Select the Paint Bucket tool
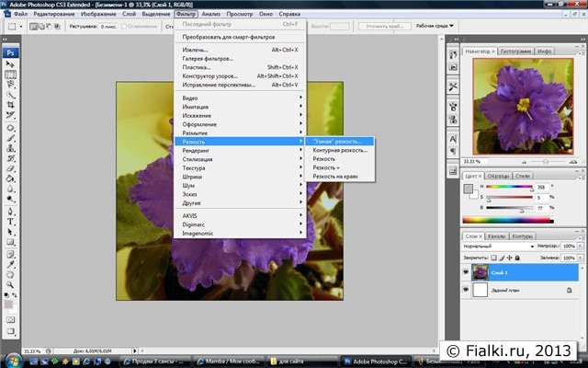The width and height of the screenshot is (588, 368). [10, 178]
